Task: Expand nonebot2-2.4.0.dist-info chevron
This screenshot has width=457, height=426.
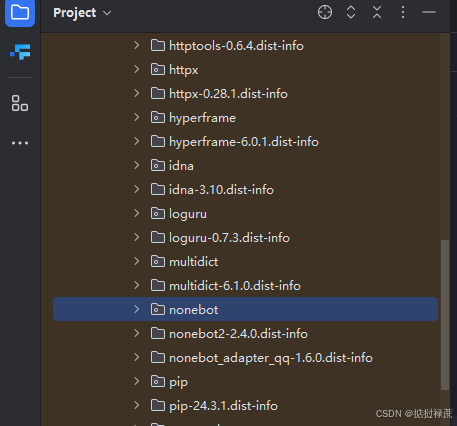Action: pyautogui.click(x=136, y=333)
